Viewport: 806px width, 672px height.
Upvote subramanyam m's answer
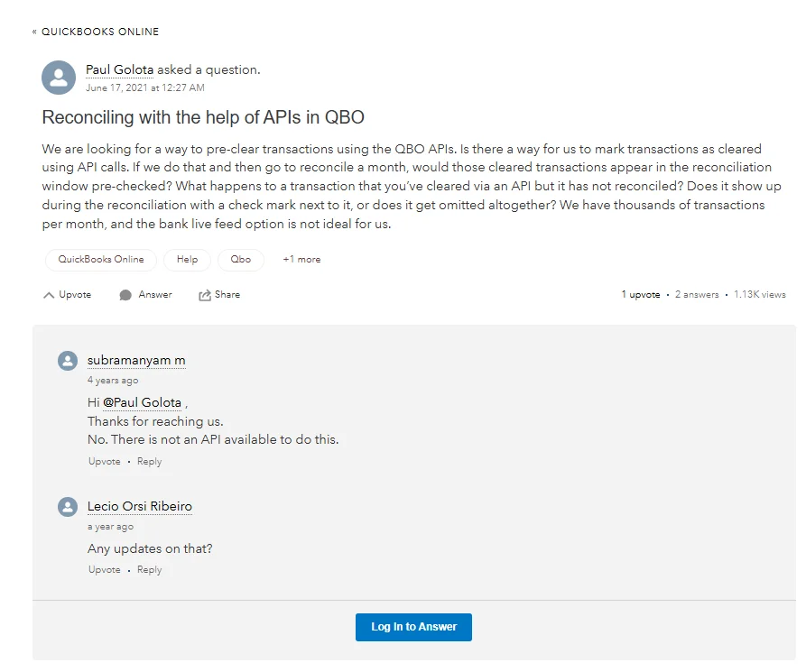click(104, 462)
